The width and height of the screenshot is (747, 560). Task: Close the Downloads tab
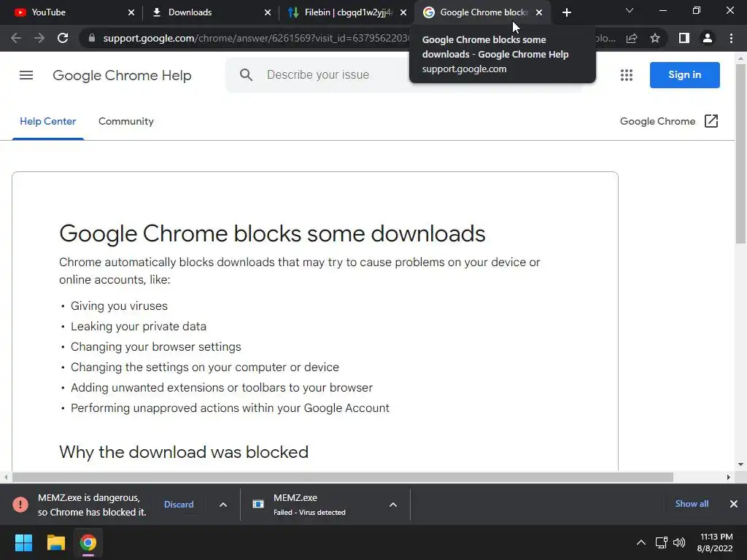click(x=267, y=13)
